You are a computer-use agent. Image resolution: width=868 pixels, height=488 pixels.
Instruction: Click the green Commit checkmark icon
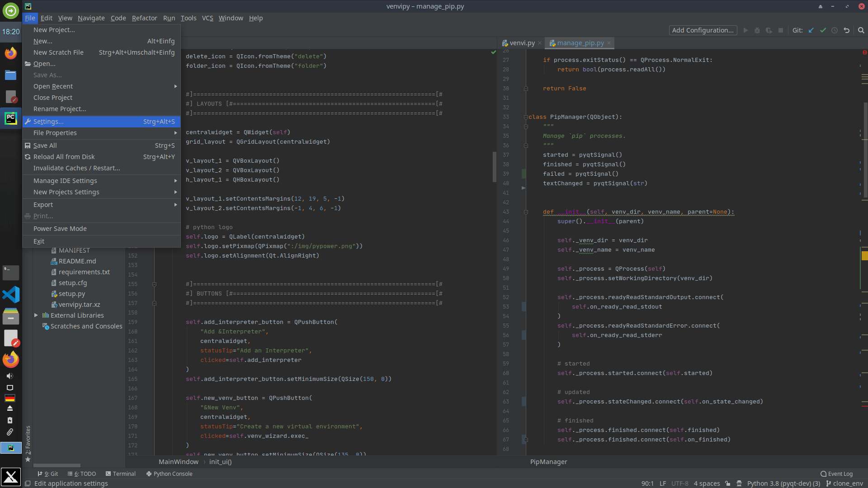(822, 30)
